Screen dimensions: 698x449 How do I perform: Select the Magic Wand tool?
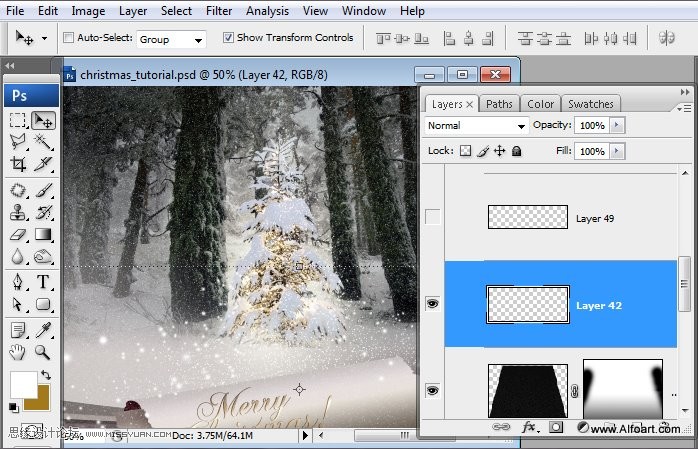(x=43, y=142)
